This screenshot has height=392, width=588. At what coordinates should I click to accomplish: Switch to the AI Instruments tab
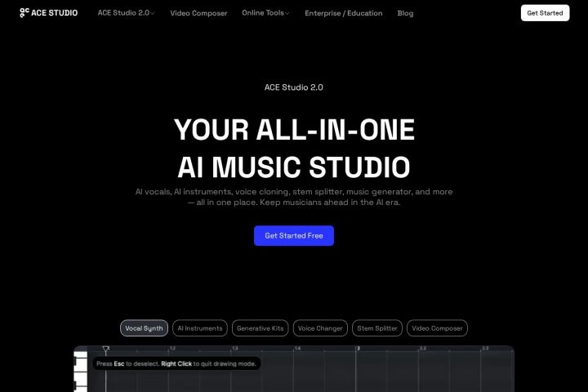pos(200,328)
